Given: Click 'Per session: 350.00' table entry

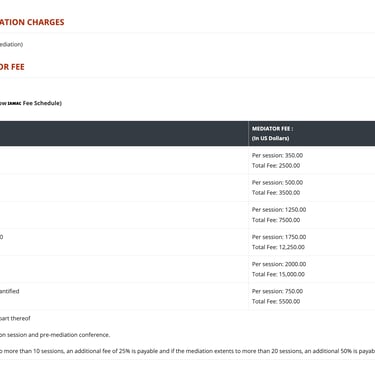Looking at the screenshot, I should 277,155.
